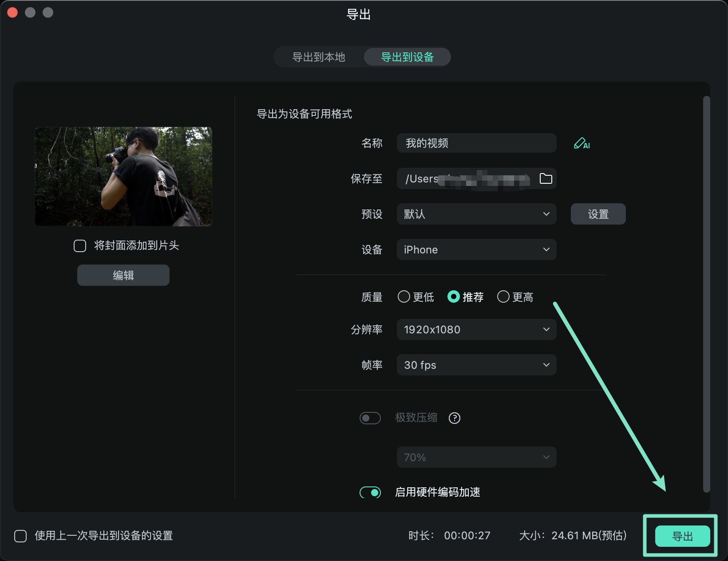Click the 设置 button next to preset
Viewport: 728px width, 561px height.
597,213
